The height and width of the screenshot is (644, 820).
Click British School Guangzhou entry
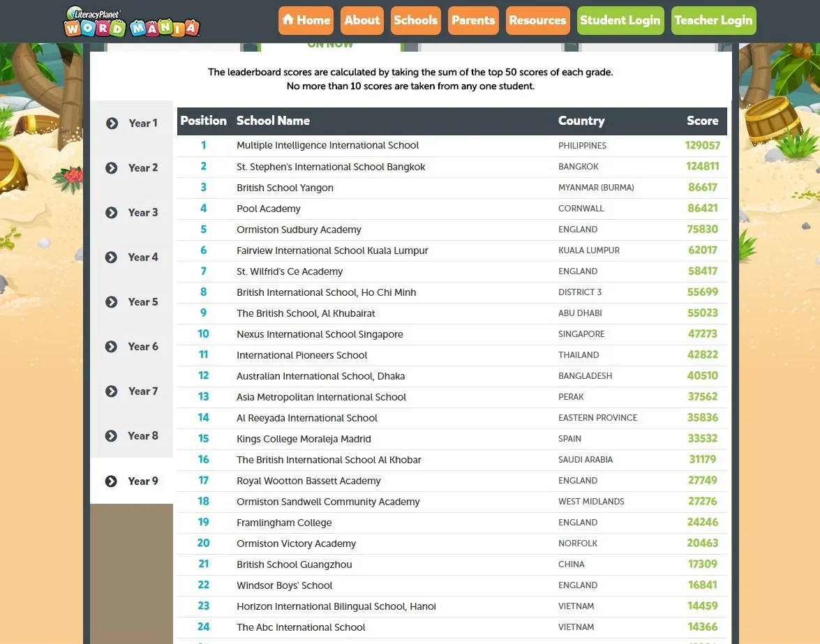pos(295,564)
